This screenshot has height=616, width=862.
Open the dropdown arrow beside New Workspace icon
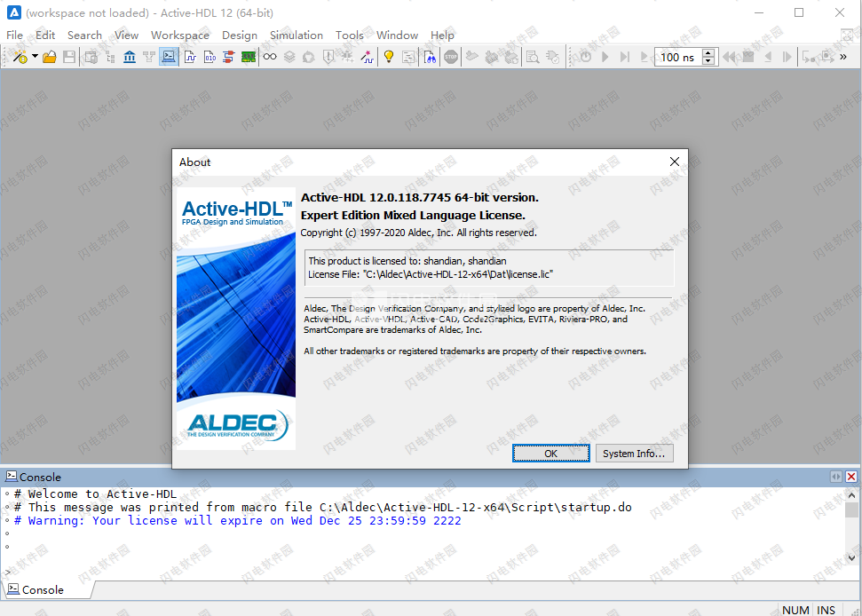36,57
